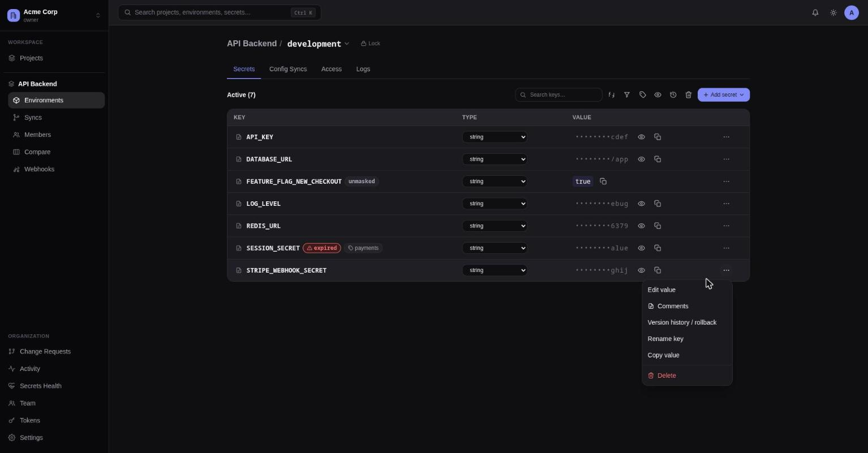Click the payments tag on SESSION_SECRET
Image resolution: width=868 pixels, height=453 pixels.
pyautogui.click(x=363, y=248)
